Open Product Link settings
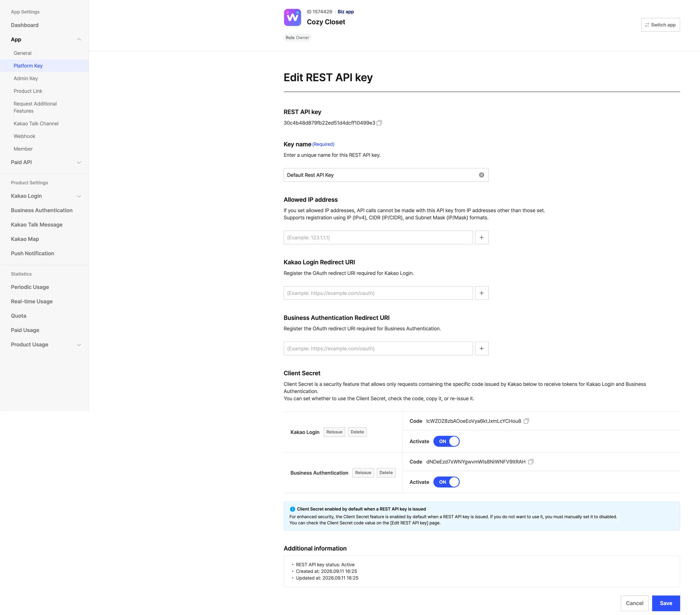 pos(28,91)
